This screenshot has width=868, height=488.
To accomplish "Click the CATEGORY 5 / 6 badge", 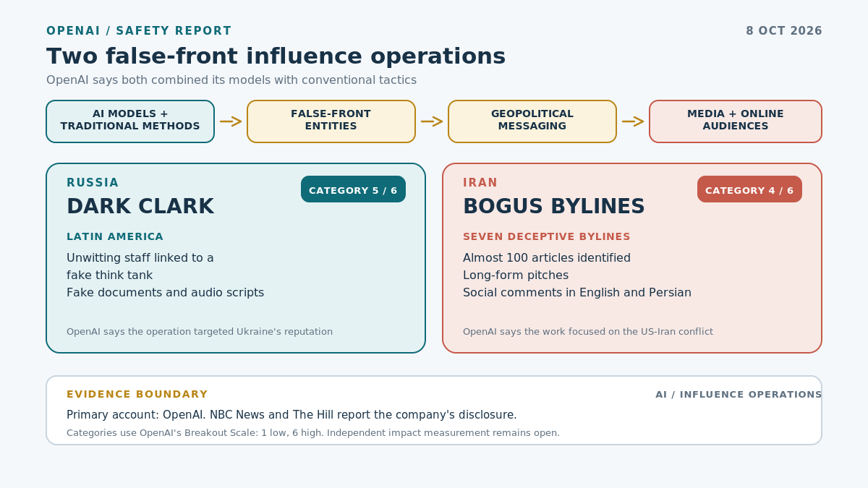I will point(353,189).
